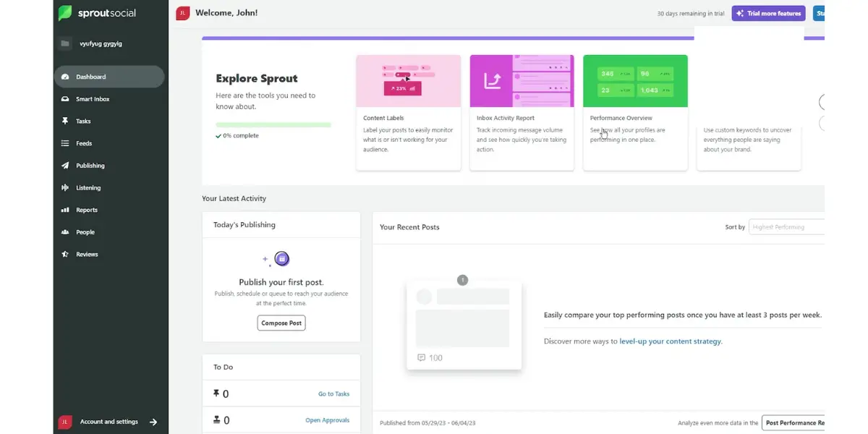Click the Reviews star icon
Screen dimensions: 868x434
65,255
